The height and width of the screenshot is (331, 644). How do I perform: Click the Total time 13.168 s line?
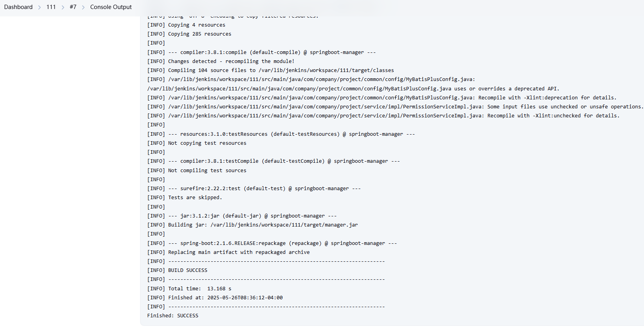point(189,289)
